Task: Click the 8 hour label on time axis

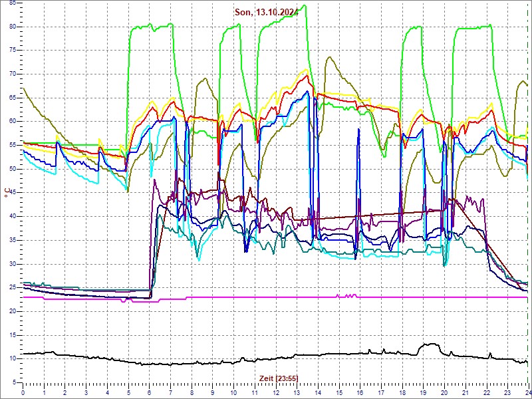Action: click(192, 392)
